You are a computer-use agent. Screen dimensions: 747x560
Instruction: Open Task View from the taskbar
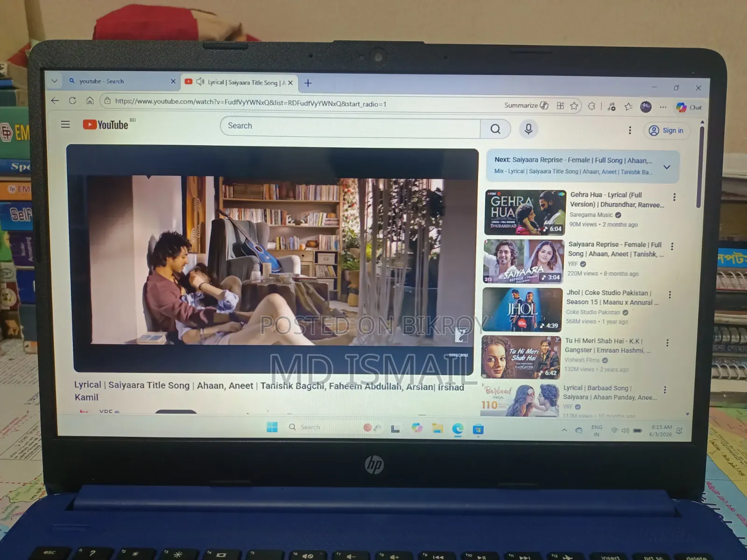pyautogui.click(x=395, y=428)
